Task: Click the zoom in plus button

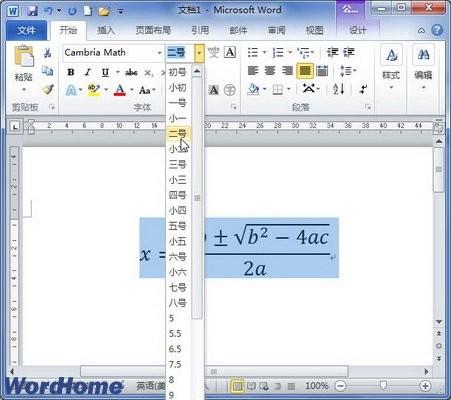Action: (x=425, y=386)
